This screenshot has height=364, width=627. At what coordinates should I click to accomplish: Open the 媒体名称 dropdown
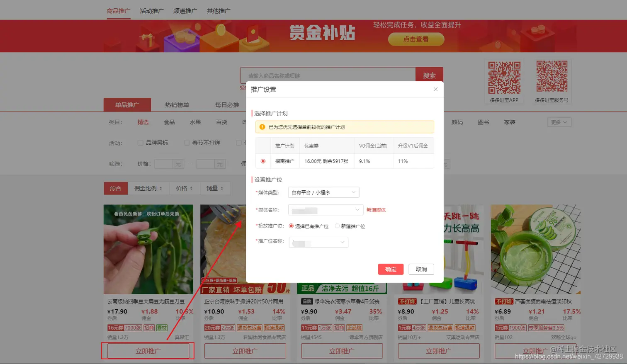(x=326, y=210)
